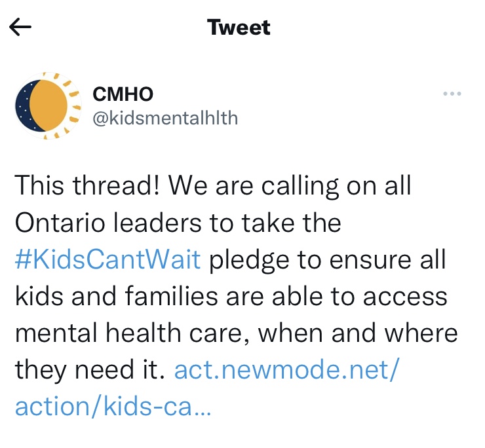Open the three-dot more options menu
The height and width of the screenshot is (448, 485).
(x=452, y=94)
